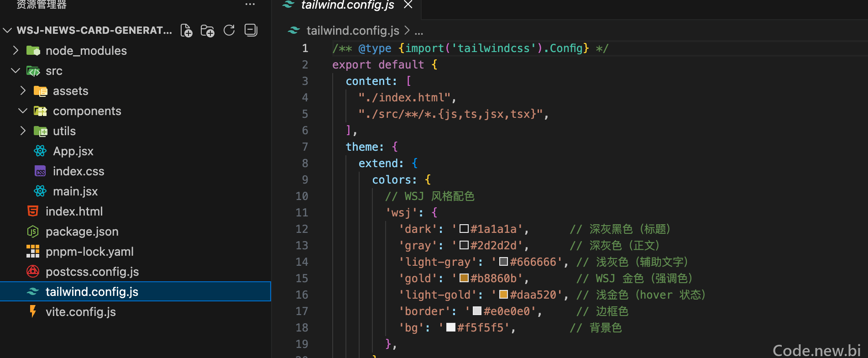Open color picker for #666666 swatch
The image size is (868, 358).
tap(504, 262)
